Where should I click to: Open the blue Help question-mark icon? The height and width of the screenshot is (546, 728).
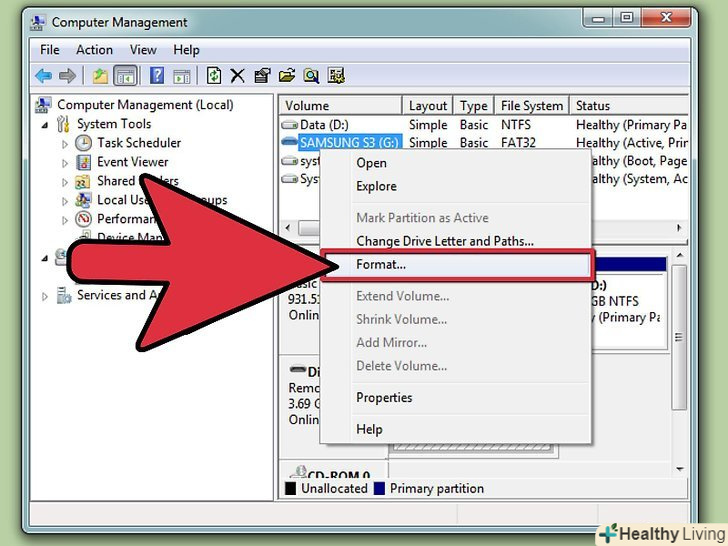[x=157, y=75]
